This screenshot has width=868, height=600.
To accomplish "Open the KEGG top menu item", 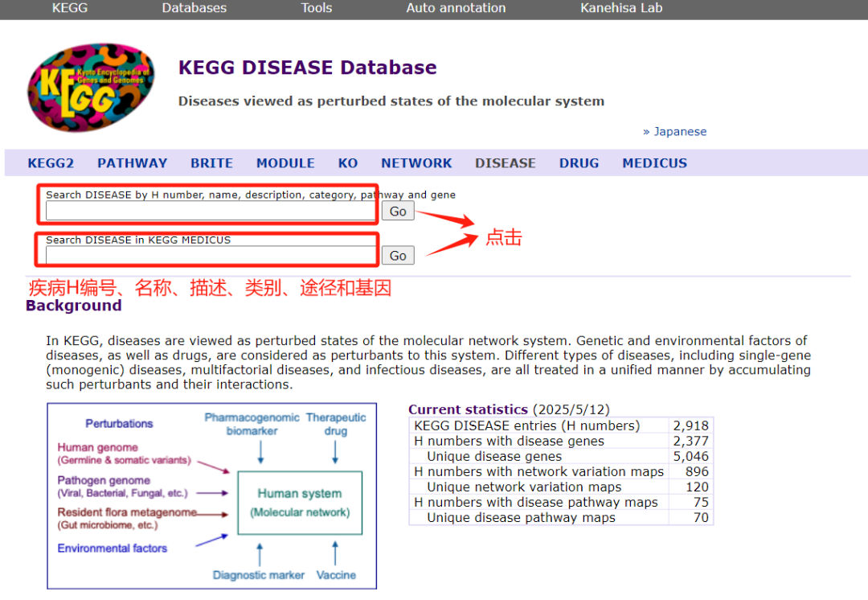I will tap(70, 8).
